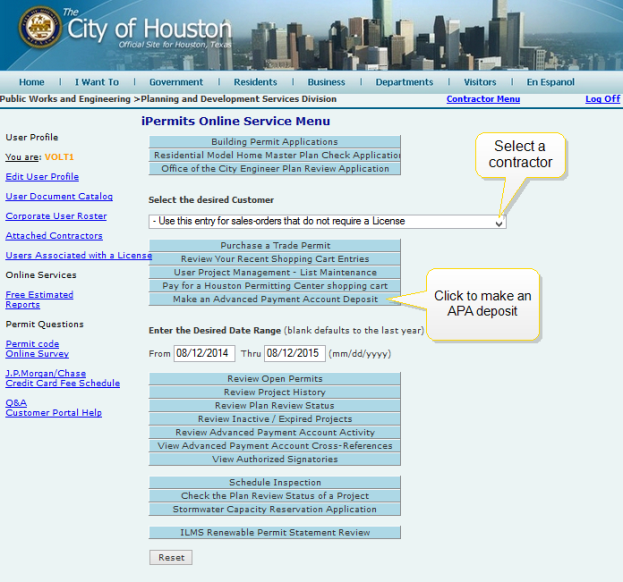Viewport: 623px width, 582px height.
Task: Focus the Thru date field
Action: pos(295,353)
